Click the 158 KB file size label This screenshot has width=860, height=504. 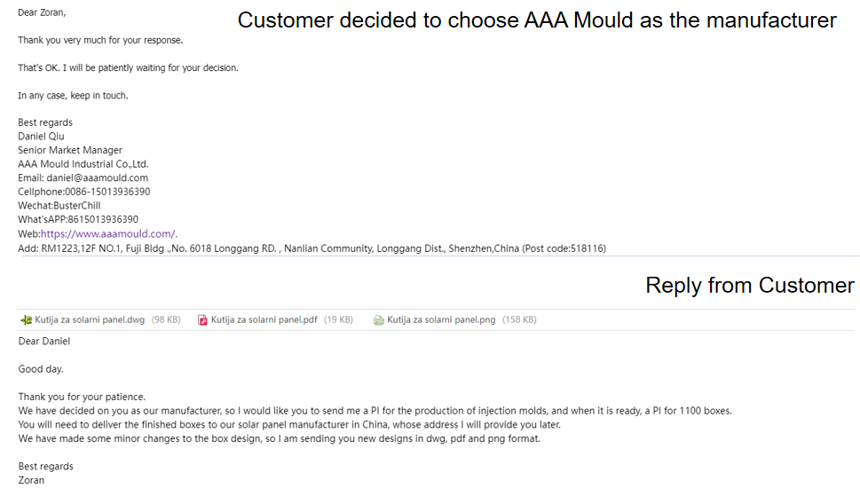[519, 320]
